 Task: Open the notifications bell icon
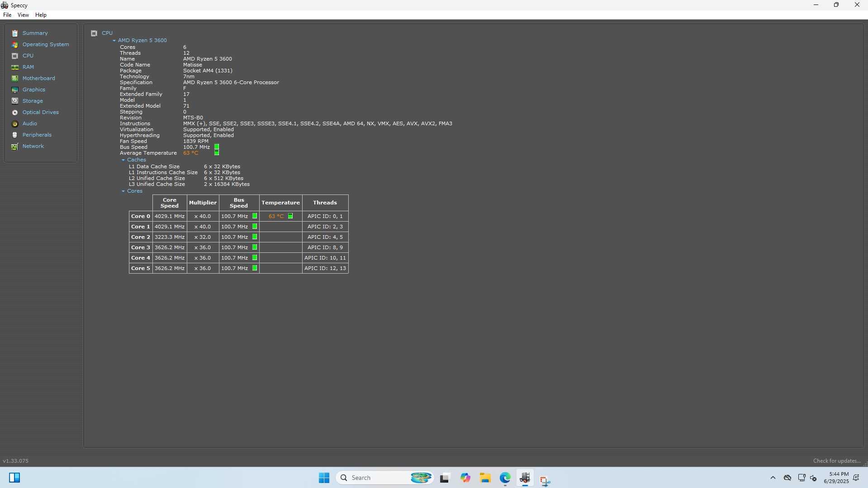[856, 478]
